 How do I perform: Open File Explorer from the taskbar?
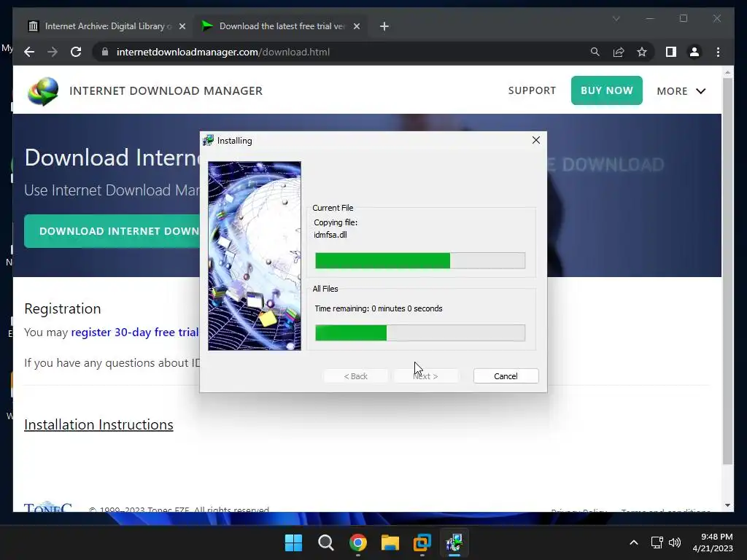click(390, 542)
